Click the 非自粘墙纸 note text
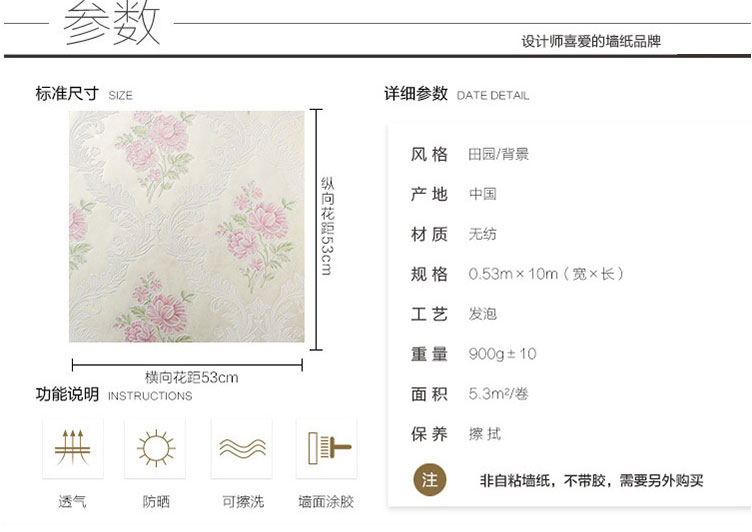 (591, 480)
